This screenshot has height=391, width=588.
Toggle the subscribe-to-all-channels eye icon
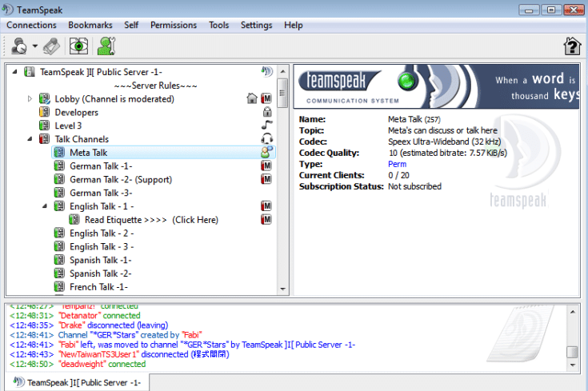coord(78,46)
